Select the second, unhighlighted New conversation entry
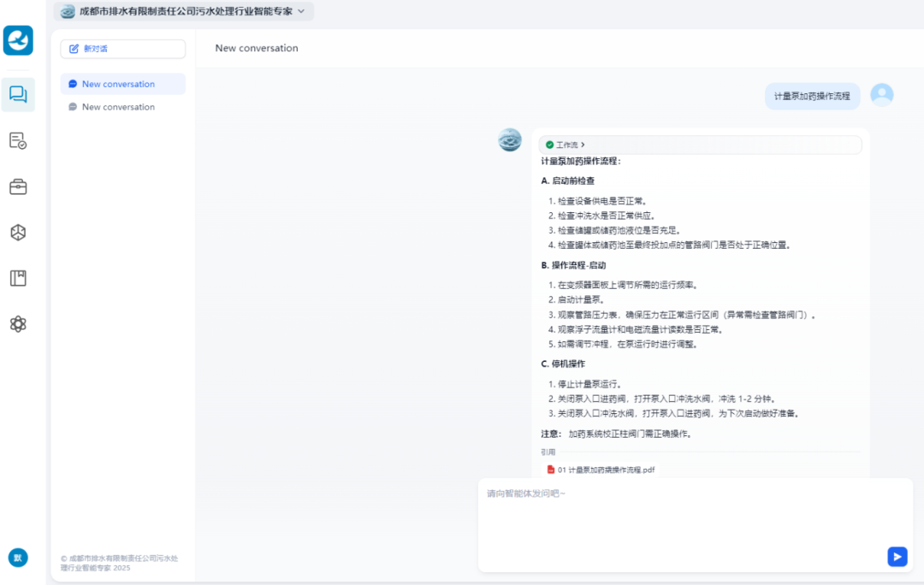The height and width of the screenshot is (585, 924). coord(122,107)
